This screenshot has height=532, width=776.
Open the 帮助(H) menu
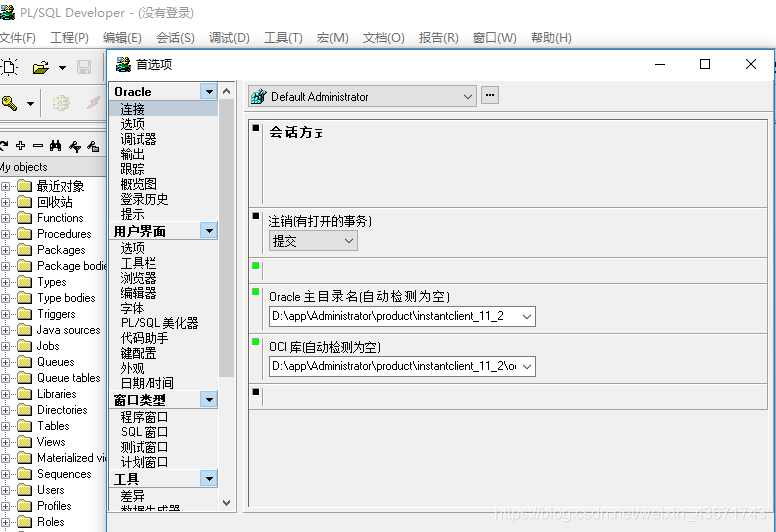[x=551, y=38]
